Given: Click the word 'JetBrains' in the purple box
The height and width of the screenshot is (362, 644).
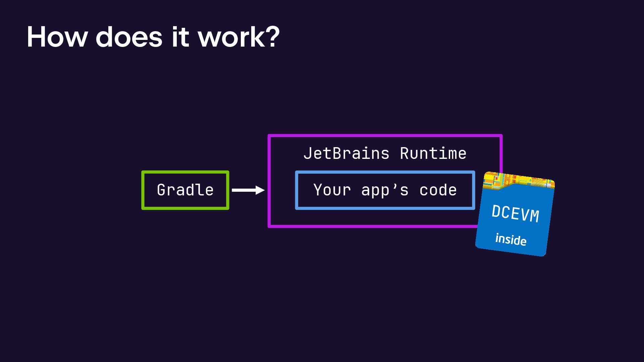Looking at the screenshot, I should (346, 154).
